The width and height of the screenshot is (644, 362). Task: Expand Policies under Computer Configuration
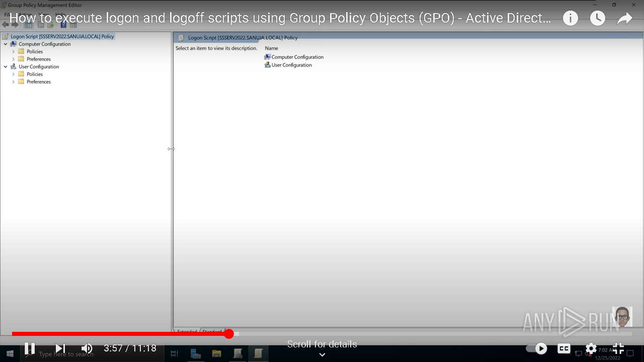pyautogui.click(x=13, y=51)
